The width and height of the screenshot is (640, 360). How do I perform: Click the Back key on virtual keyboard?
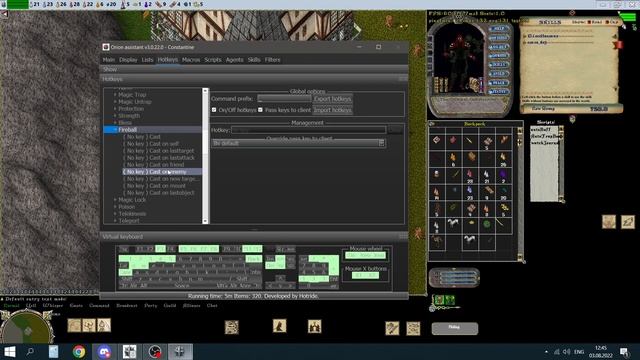(x=253, y=259)
